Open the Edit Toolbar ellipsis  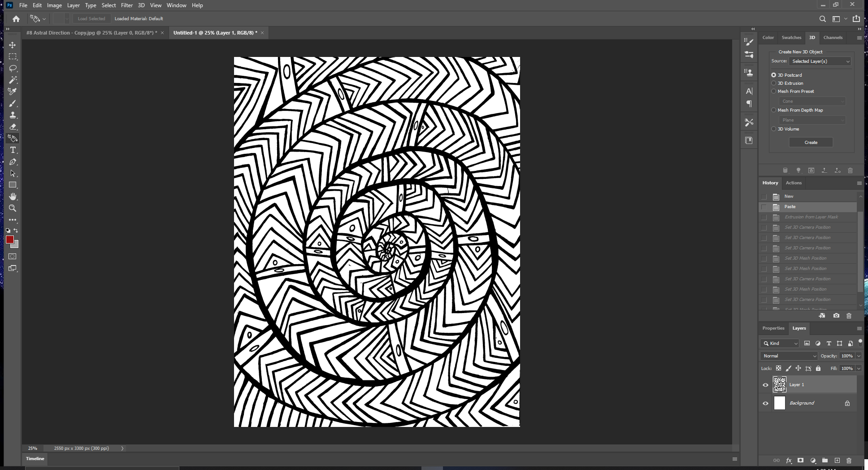click(x=13, y=220)
